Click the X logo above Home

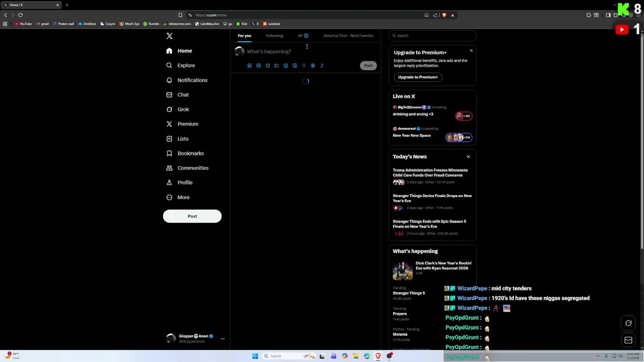[x=170, y=36]
